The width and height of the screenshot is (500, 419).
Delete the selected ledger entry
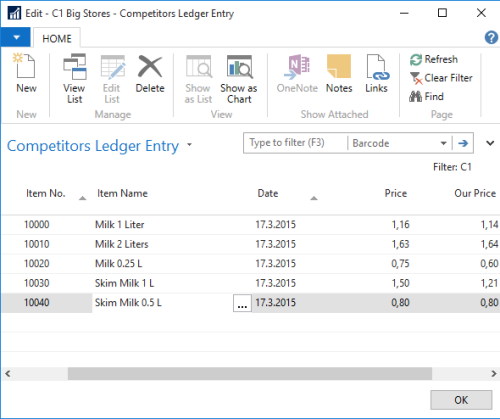coord(150,74)
